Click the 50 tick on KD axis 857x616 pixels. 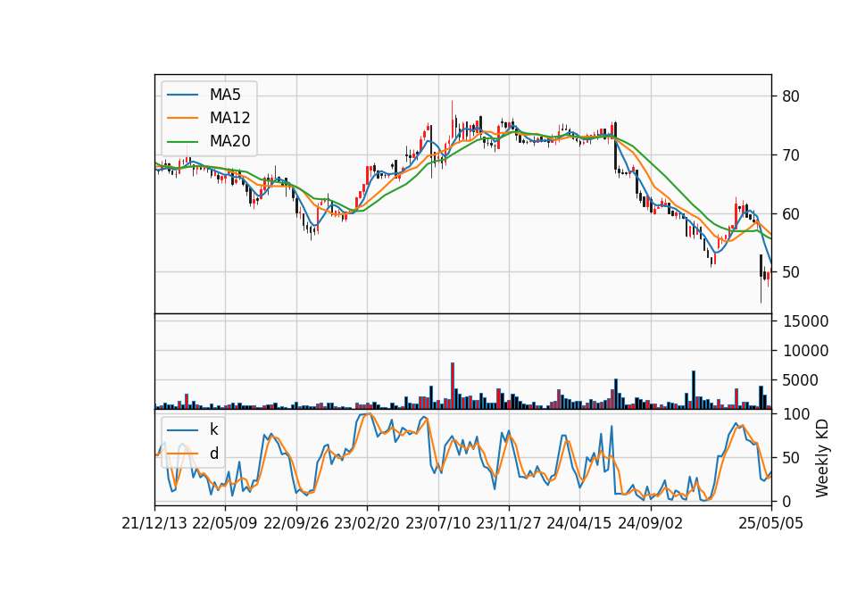click(790, 458)
